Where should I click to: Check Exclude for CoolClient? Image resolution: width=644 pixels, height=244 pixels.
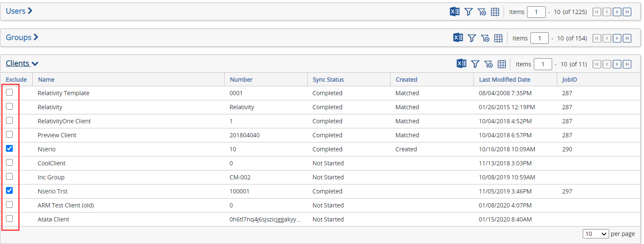pos(9,162)
